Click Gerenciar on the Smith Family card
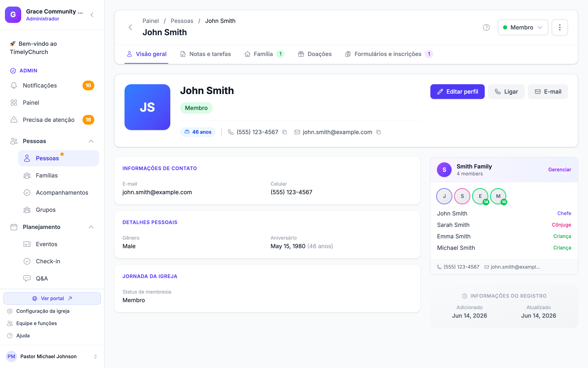Viewport: 588px width, 368px height. pyautogui.click(x=560, y=170)
